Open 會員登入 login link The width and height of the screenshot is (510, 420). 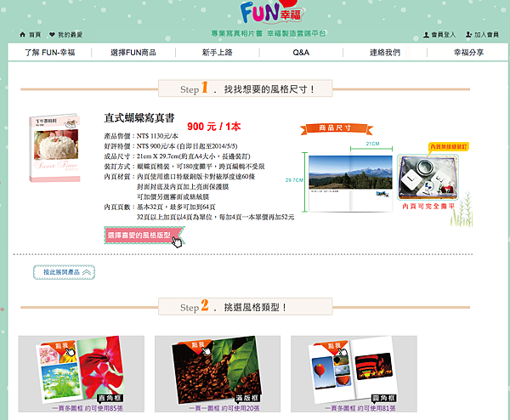click(444, 35)
